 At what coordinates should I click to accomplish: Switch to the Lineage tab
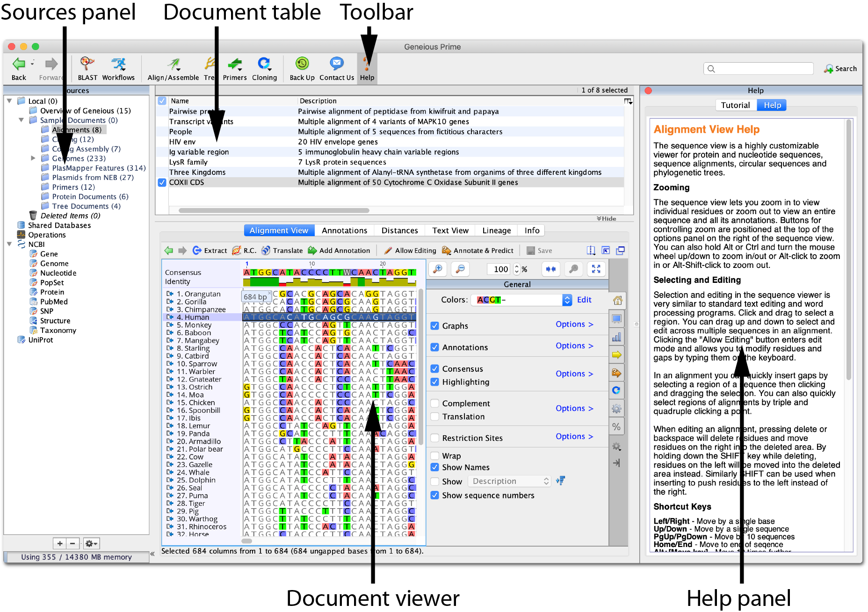(x=497, y=230)
